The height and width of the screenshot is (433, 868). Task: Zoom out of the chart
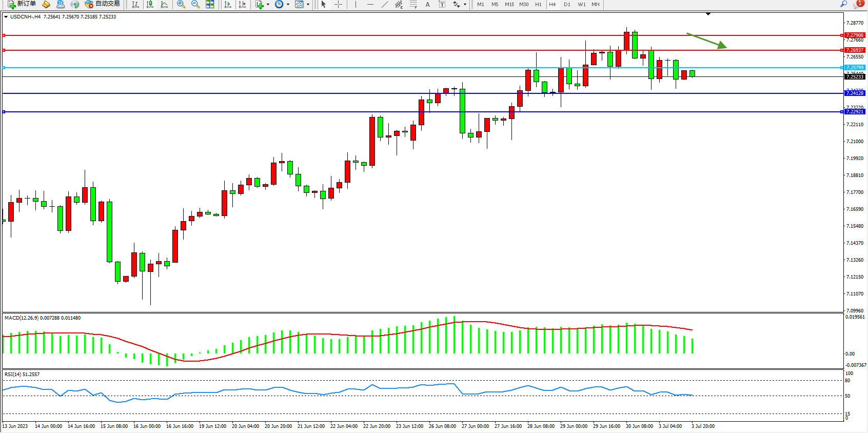coord(195,4)
